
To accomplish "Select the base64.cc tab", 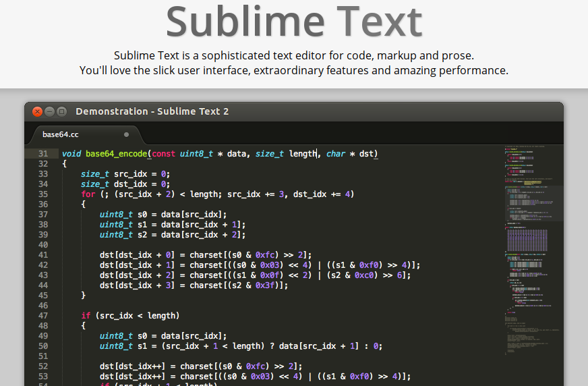I will pos(86,135).
